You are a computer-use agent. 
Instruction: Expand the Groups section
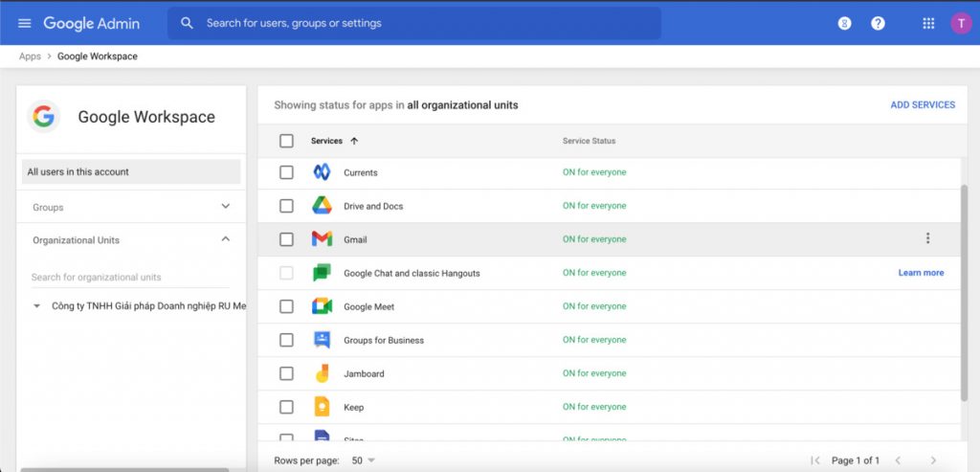pos(226,206)
